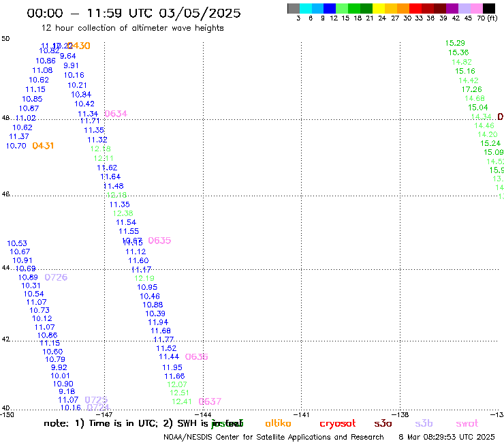Select the black swatch at legend's end
This screenshot has width=504, height=443.
coord(489,9)
